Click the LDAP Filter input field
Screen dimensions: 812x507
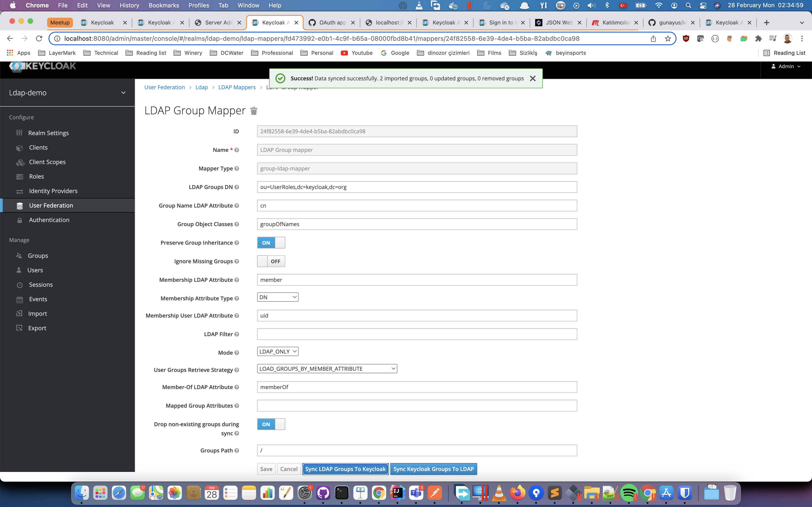pos(417,334)
